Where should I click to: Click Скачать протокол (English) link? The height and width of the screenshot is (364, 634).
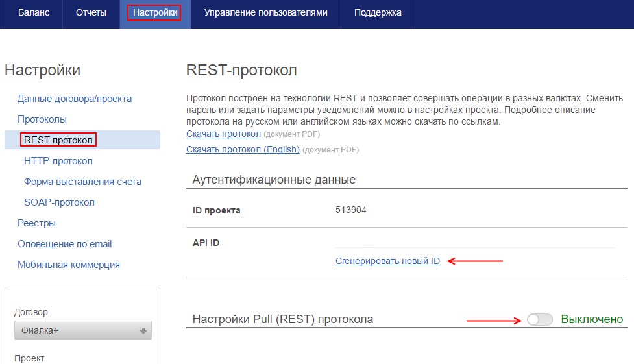(243, 149)
